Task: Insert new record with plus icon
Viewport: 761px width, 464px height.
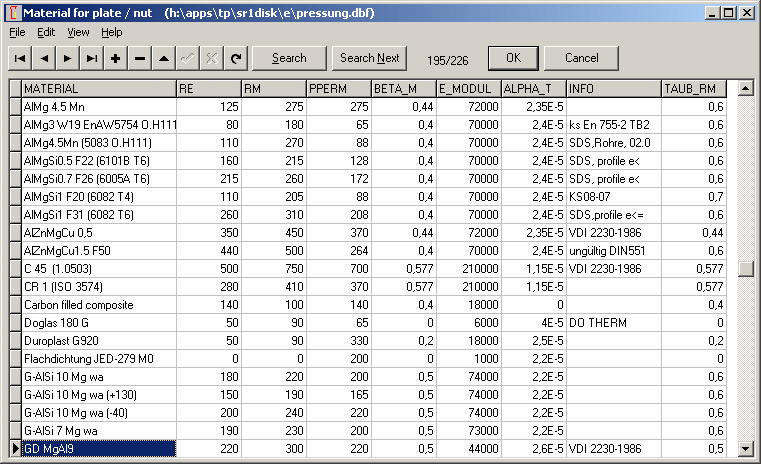Action: (x=116, y=58)
